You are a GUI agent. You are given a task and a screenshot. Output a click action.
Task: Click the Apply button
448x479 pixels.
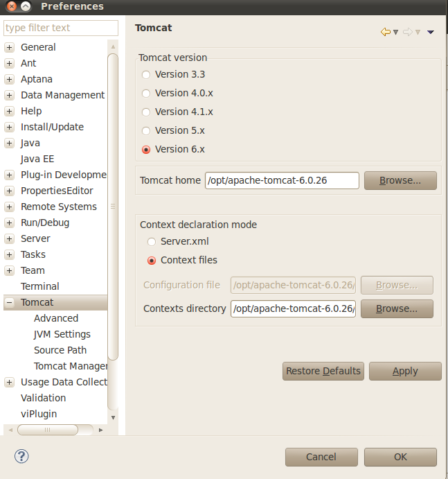405,371
